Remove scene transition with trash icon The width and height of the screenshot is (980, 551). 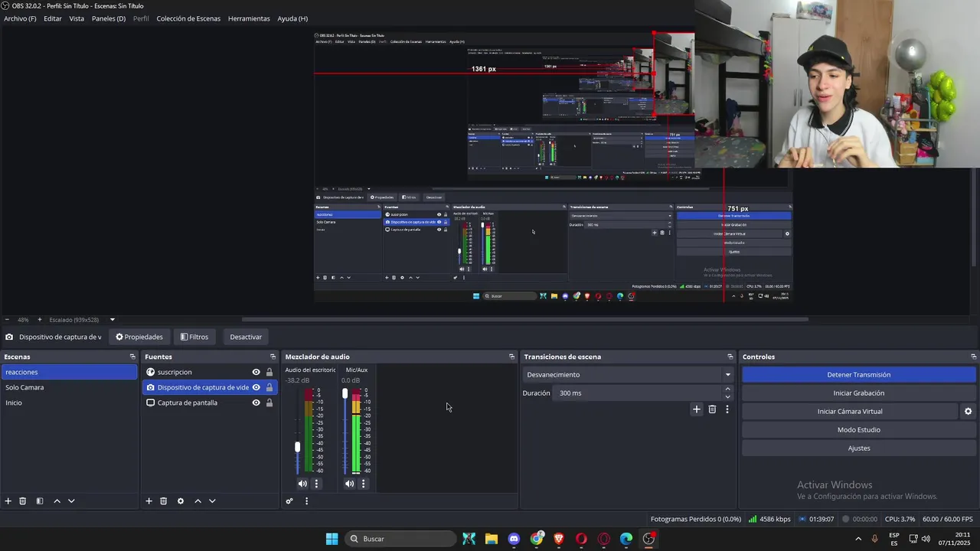[712, 409]
